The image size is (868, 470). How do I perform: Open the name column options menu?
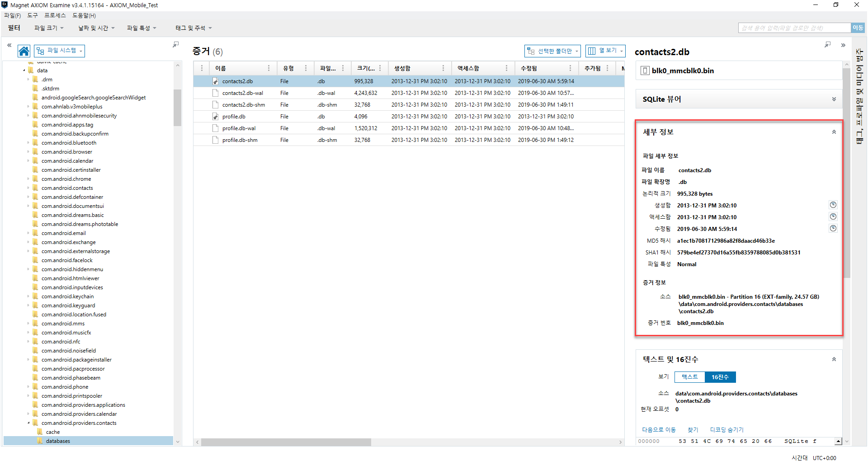coord(269,68)
